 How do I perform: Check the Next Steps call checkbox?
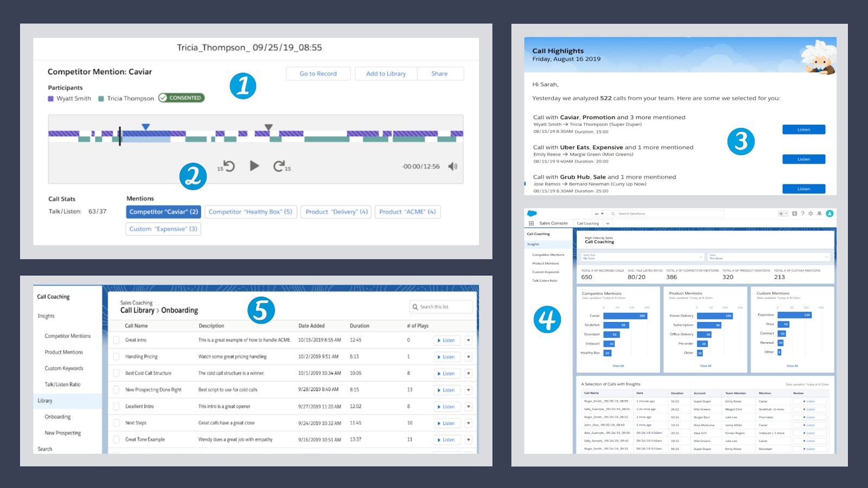[116, 423]
